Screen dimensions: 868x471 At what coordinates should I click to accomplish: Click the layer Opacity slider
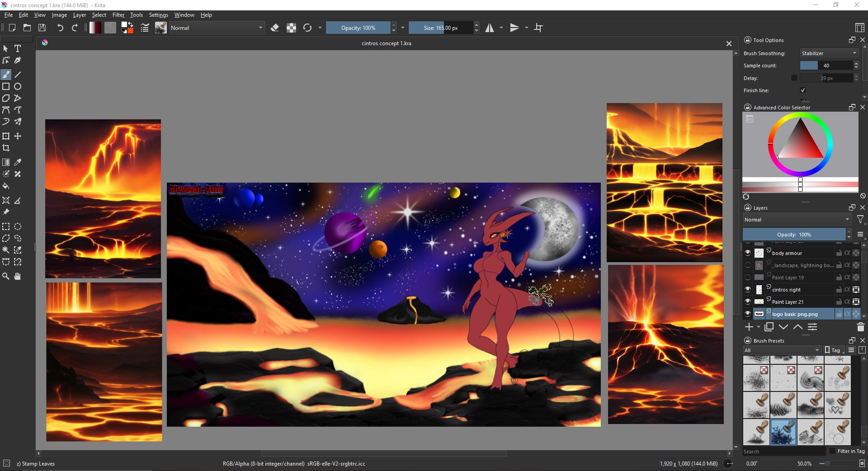tap(794, 235)
